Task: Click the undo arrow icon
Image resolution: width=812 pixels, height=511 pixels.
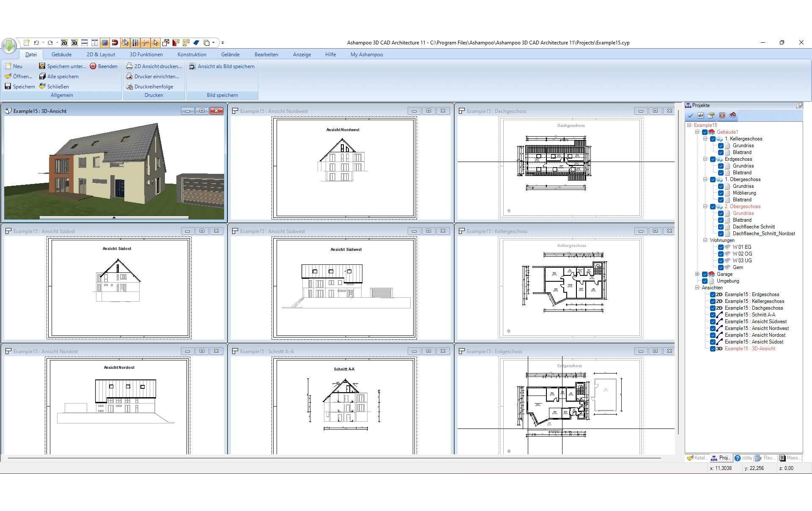Action: (x=36, y=43)
